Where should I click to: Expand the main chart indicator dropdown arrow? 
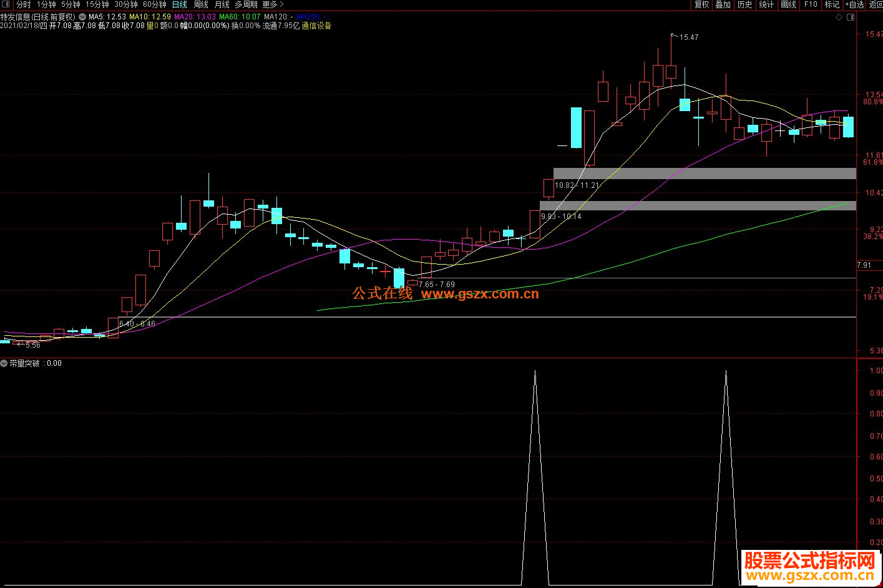pos(82,17)
